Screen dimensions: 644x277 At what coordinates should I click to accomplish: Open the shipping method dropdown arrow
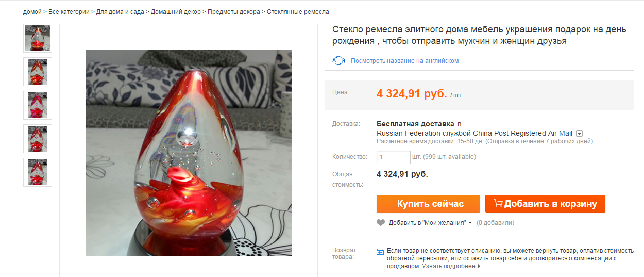(579, 133)
